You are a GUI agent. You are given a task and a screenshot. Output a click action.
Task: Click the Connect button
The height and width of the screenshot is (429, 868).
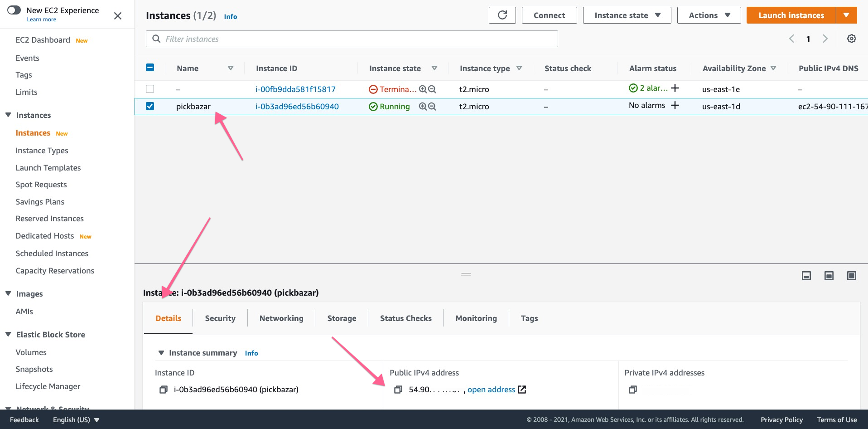(549, 15)
